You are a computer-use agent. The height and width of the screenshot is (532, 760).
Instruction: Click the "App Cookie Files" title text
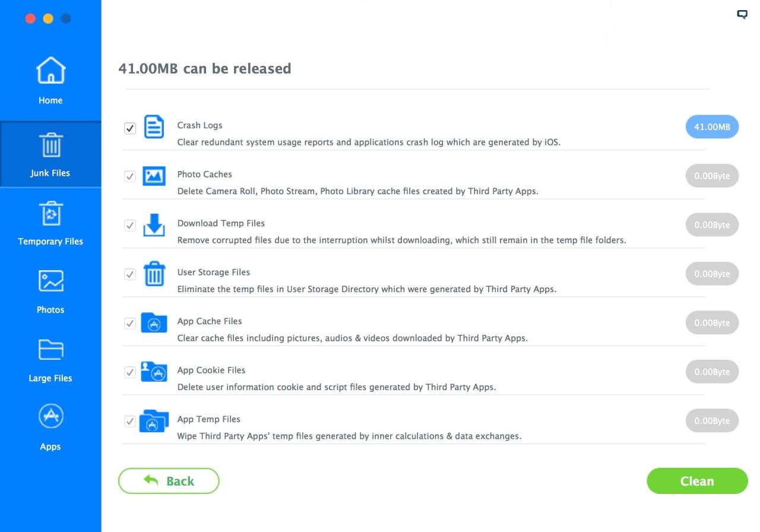211,370
